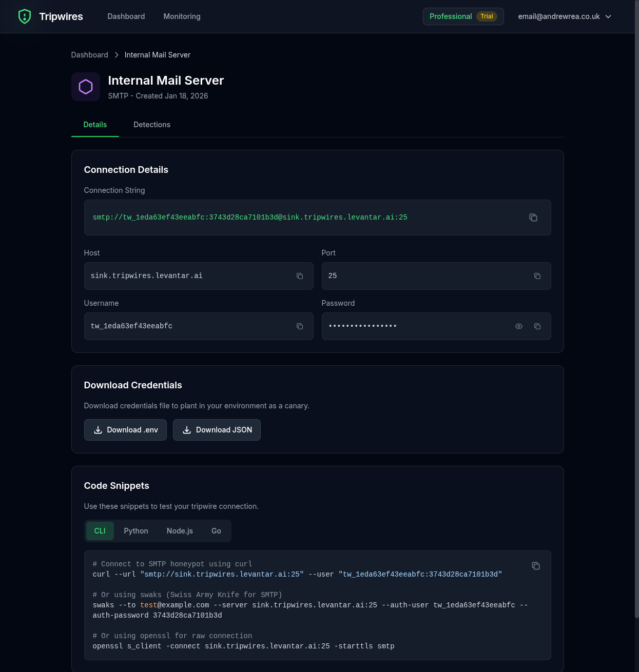Copy the CLI code snippet
The width and height of the screenshot is (639, 672).
point(535,566)
